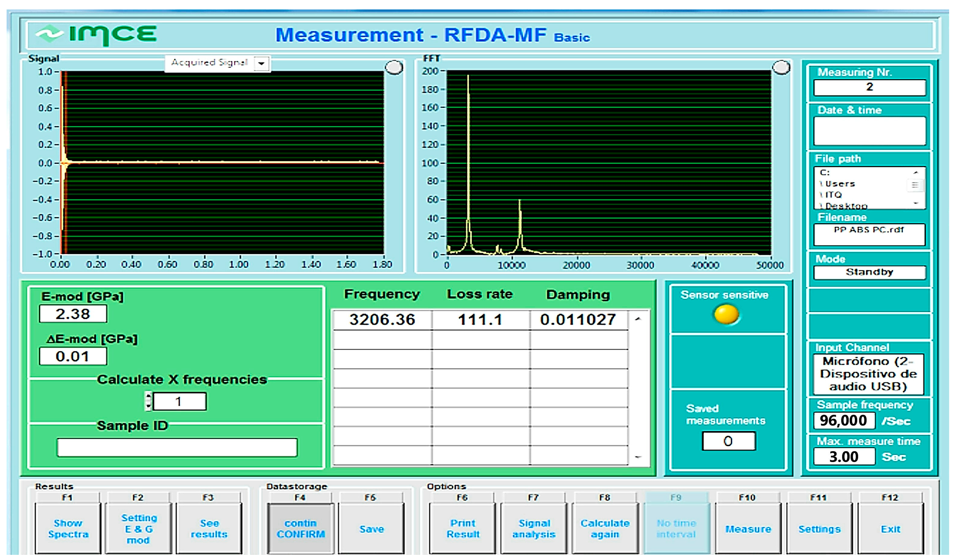Open Signal analysis option
Image resolution: width=956 pixels, height=560 pixels.
click(x=533, y=528)
